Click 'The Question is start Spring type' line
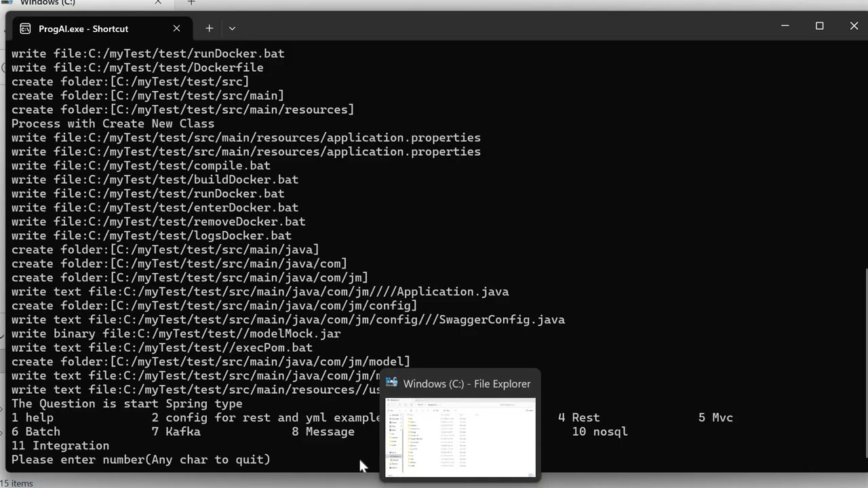 point(127,403)
